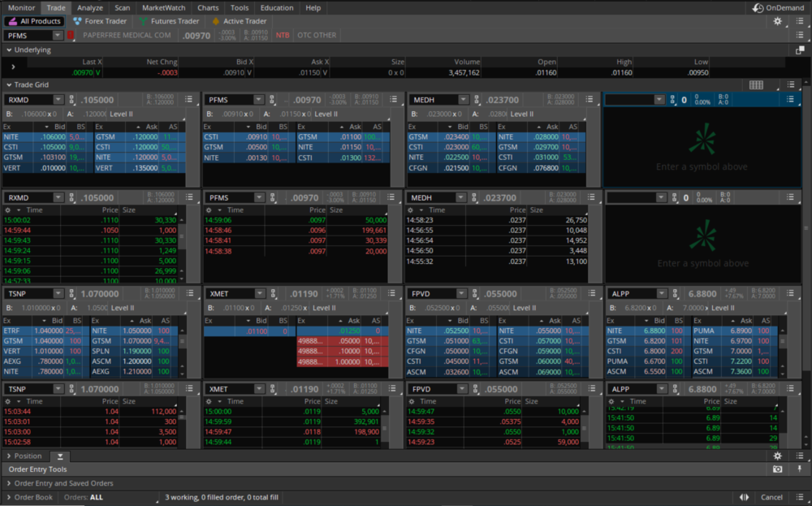Open the actions menu icon in MEDH Level II panel

590,100
